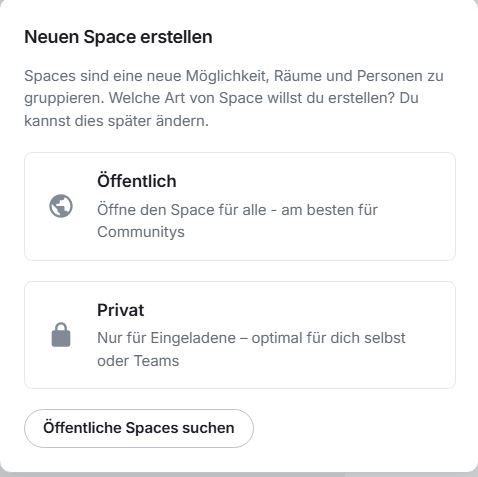This screenshot has width=478, height=477.
Task: Create an invite-only Space
Action: pyautogui.click(x=240, y=335)
